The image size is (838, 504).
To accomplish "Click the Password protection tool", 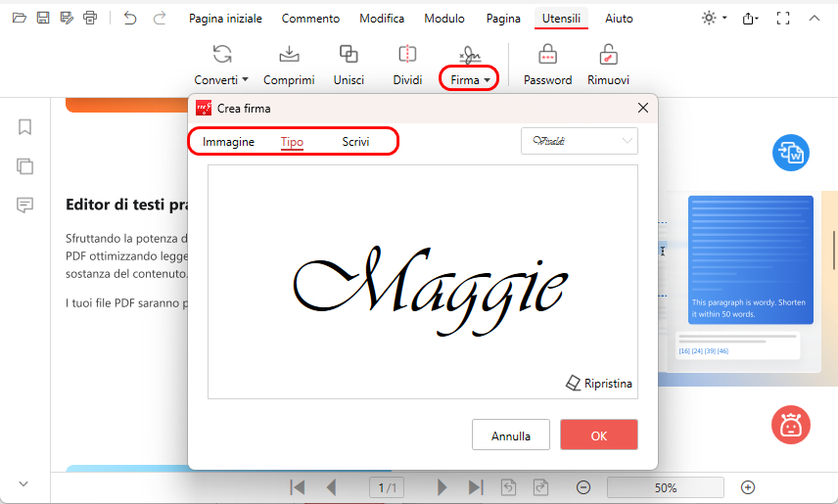I will 547,65.
